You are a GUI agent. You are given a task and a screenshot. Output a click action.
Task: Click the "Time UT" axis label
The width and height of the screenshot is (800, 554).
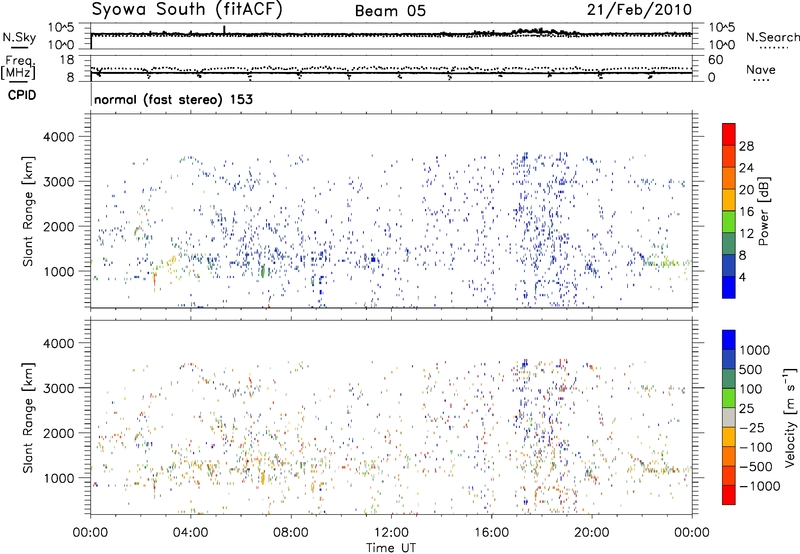(x=391, y=547)
